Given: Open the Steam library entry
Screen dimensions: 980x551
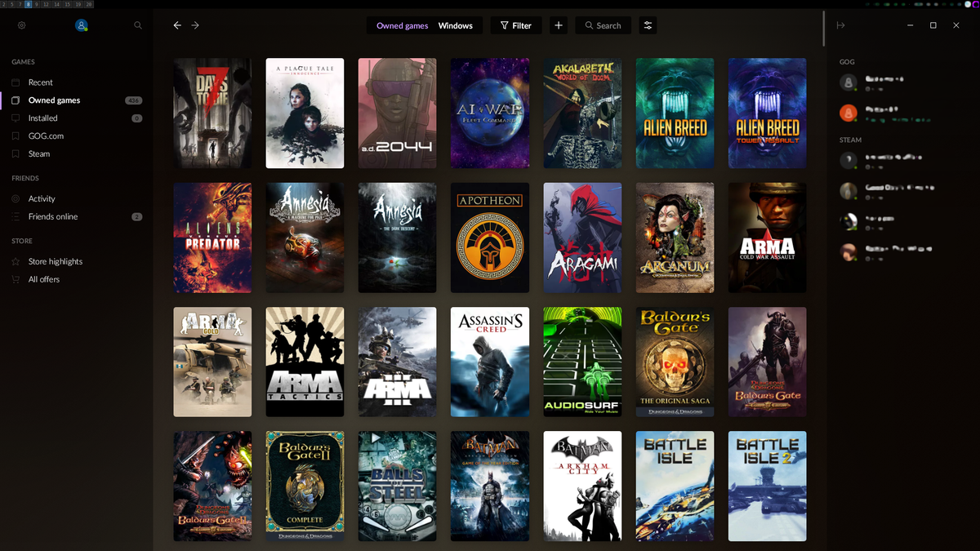Looking at the screenshot, I should point(38,153).
